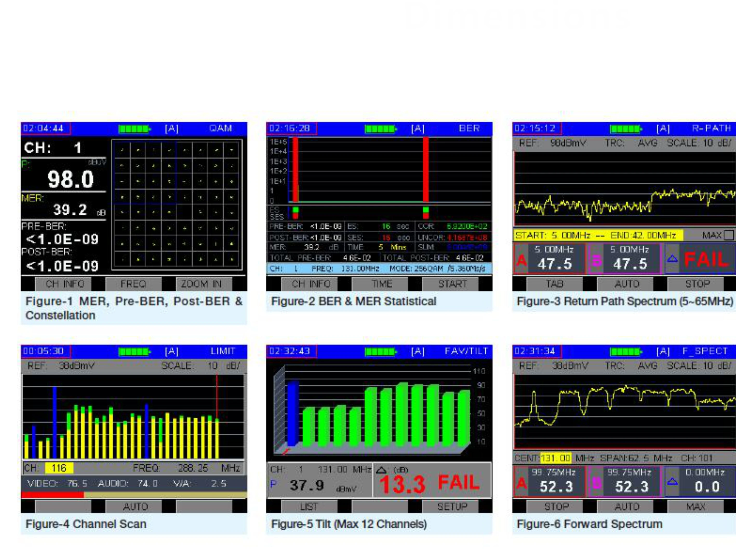This screenshot has width=736, height=560.
Task: Click the blue bar in tilt chart
Action: [292, 413]
